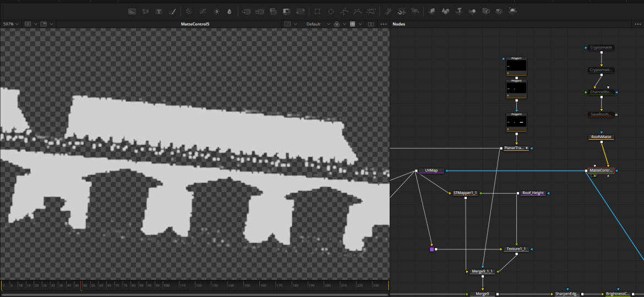Screen dimensions: 644x297
Task: Select the Paint brush tool
Action: point(172,11)
